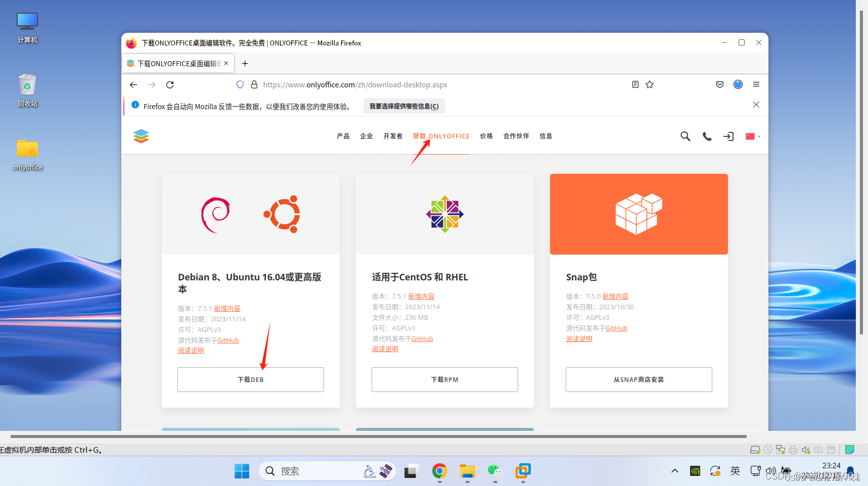This screenshot has height=486, width=868.
Task: Open the 开发者 menu
Action: [x=393, y=136]
